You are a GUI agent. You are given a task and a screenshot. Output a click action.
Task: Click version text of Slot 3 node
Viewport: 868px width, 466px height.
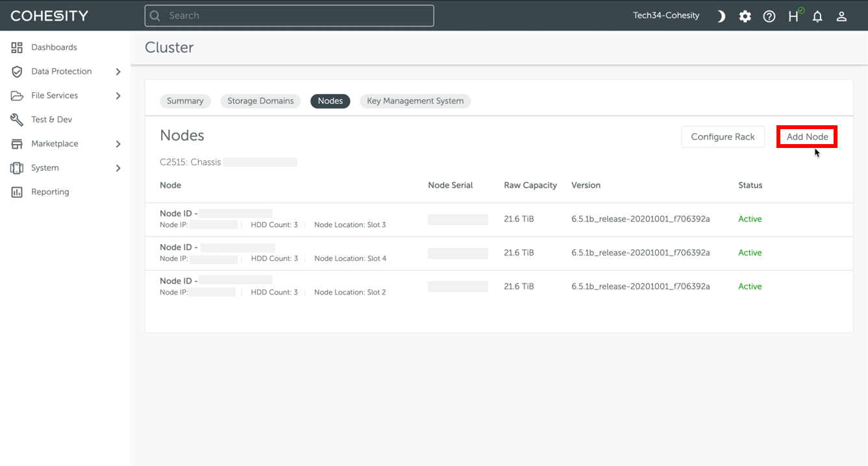641,219
